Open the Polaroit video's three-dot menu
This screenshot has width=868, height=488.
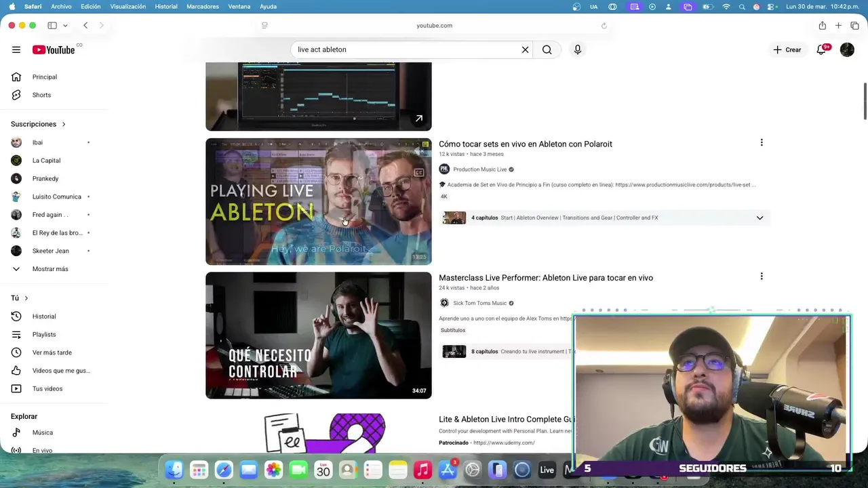coord(762,143)
